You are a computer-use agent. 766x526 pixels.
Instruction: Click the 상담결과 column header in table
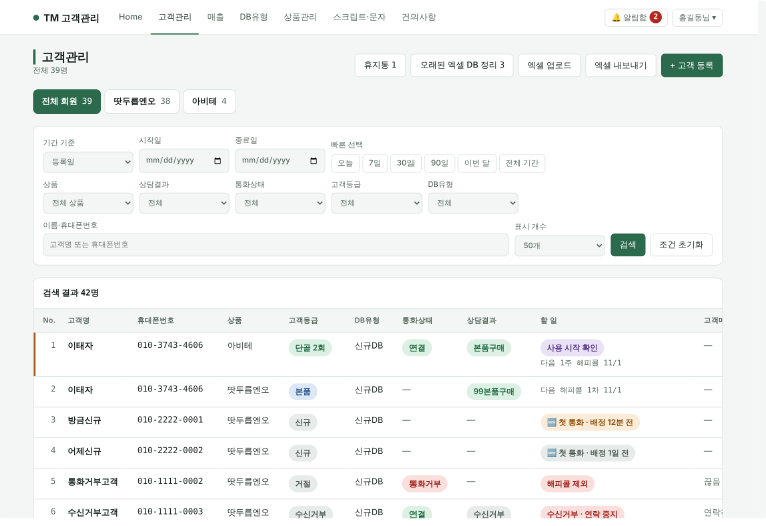click(481, 320)
